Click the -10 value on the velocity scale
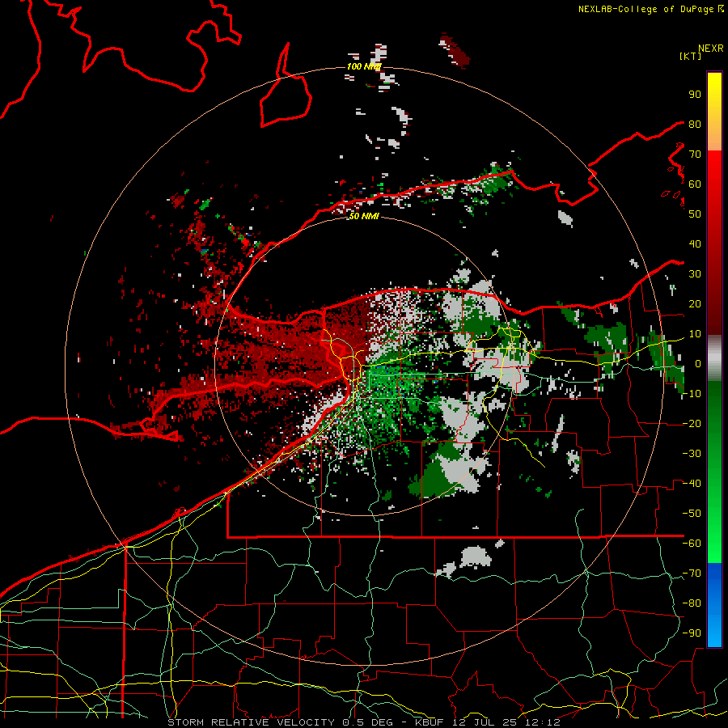 (x=692, y=394)
